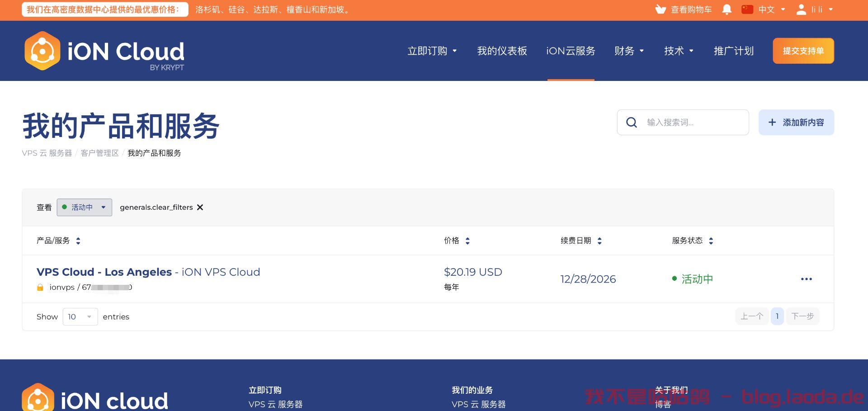Screen dimensions: 868x411
Task: Click the 查看购物车 link
Action: pos(691,9)
